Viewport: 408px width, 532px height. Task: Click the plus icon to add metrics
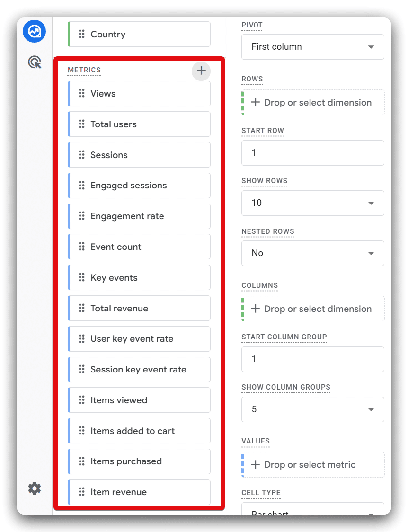(x=201, y=71)
